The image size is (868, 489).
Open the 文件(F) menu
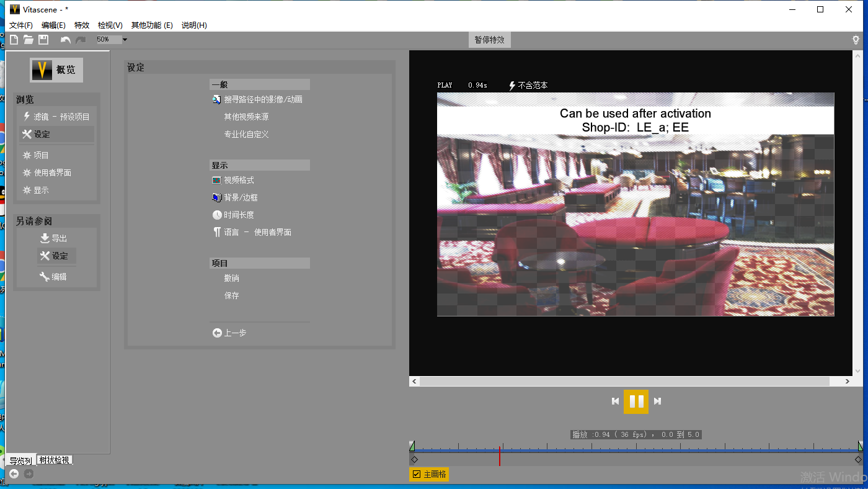[21, 25]
